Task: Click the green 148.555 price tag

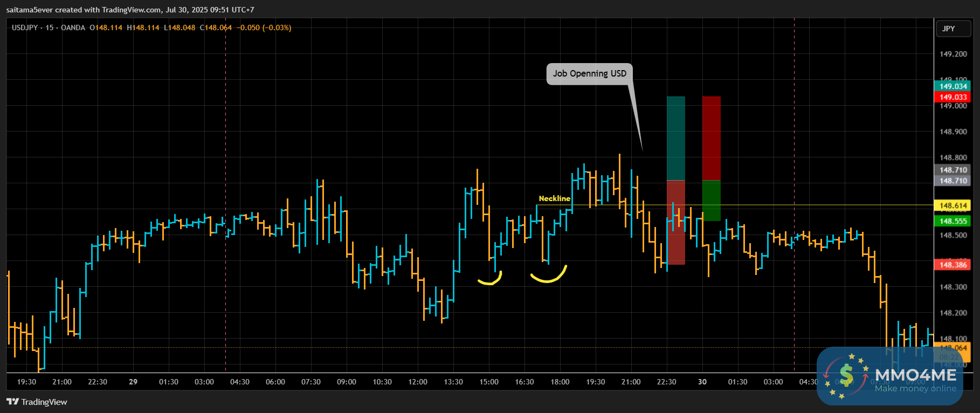Action: click(953, 221)
